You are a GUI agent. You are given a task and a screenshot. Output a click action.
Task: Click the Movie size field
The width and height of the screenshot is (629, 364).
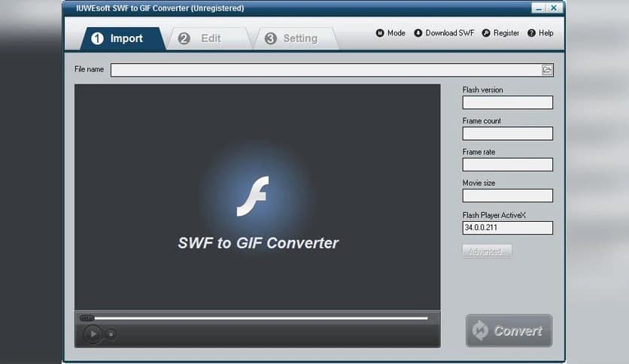507,196
